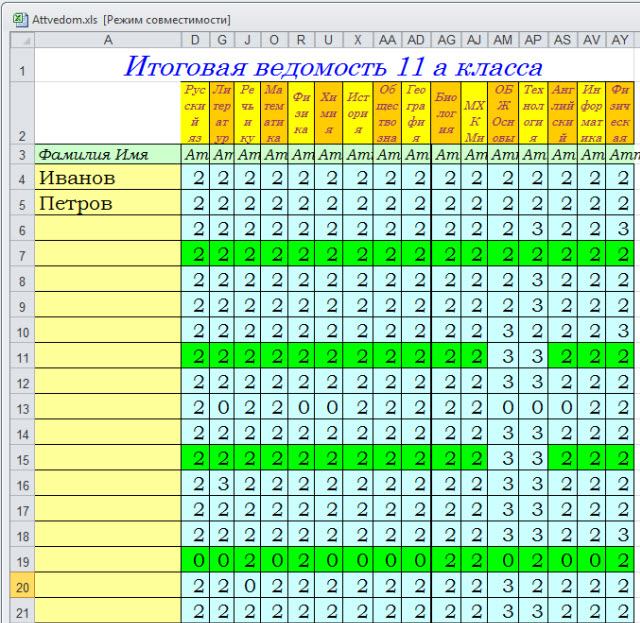
Task: Click the 'Английский' orange header cell
Action: pos(563,113)
